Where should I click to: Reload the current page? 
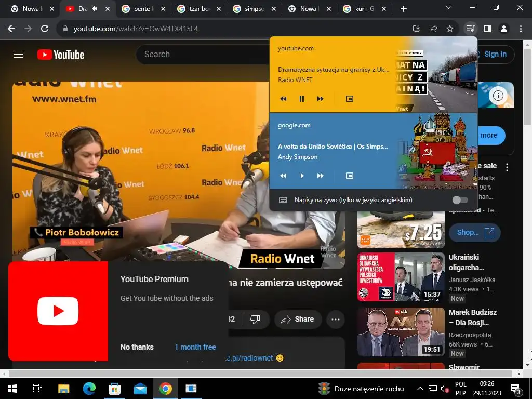pyautogui.click(x=45, y=29)
